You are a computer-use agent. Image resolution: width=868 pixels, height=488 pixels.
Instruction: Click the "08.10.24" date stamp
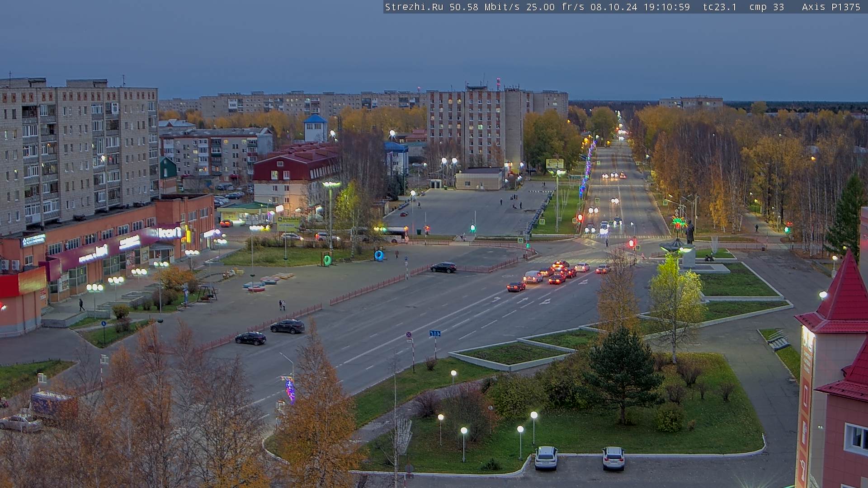coord(614,7)
